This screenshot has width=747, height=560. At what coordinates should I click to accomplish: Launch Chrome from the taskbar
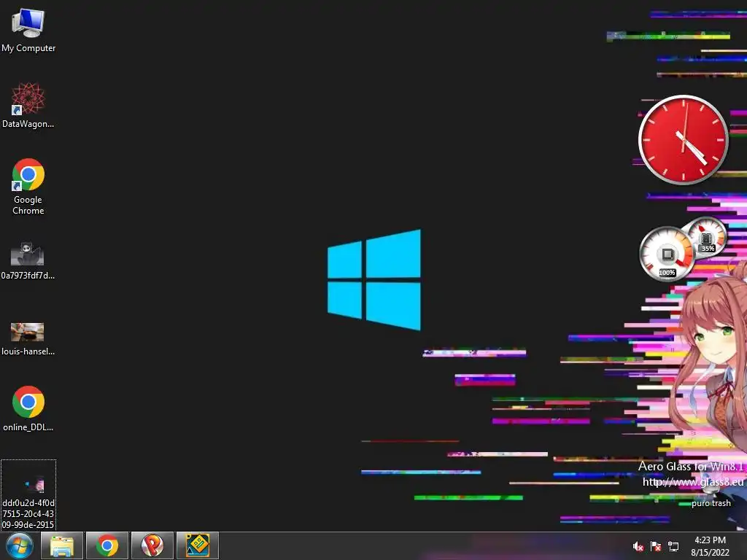pyautogui.click(x=107, y=545)
